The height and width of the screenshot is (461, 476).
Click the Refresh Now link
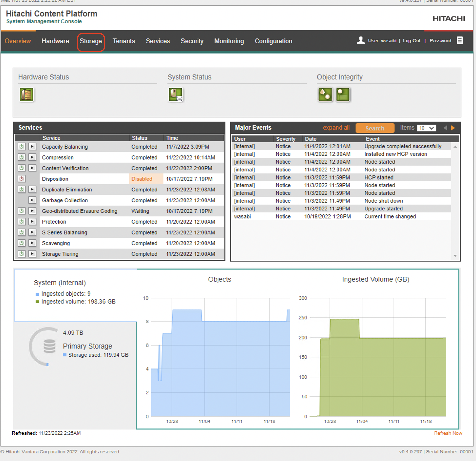click(448, 433)
